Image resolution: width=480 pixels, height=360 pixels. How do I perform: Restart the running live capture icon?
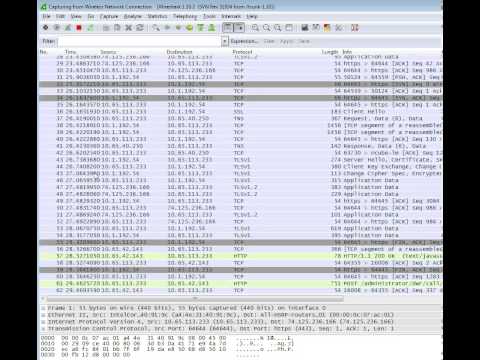[90, 28]
